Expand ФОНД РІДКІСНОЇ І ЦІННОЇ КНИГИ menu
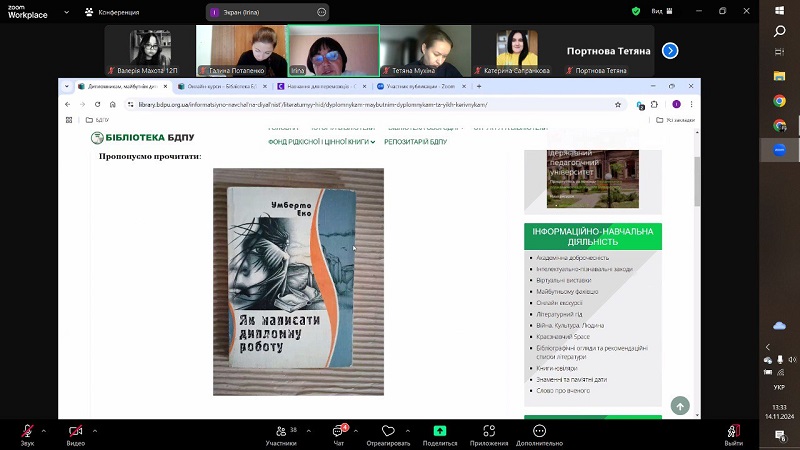Viewport: 800px width, 450px height. click(x=321, y=142)
